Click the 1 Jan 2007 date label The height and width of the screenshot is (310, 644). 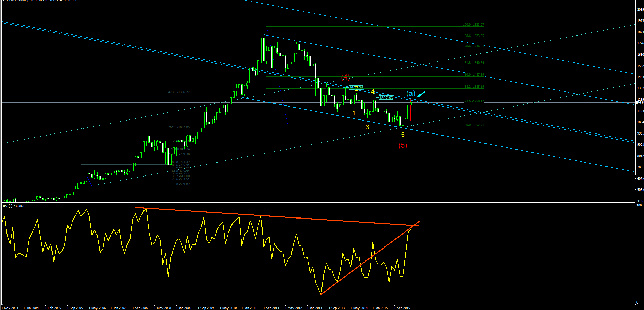click(118, 308)
